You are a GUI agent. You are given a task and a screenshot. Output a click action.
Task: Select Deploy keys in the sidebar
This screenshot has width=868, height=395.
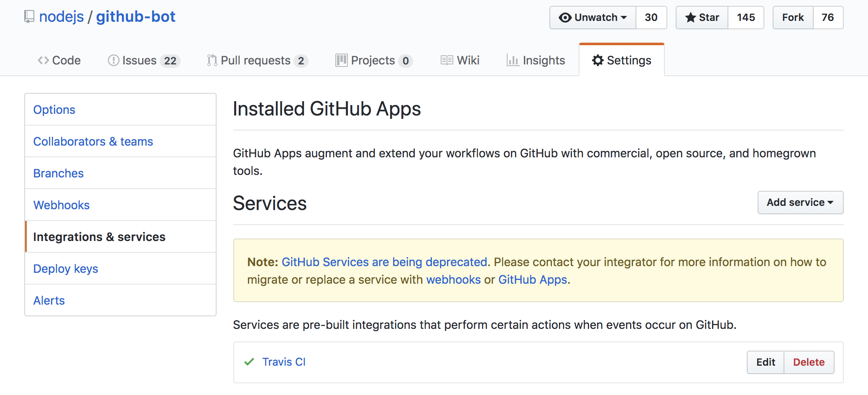pos(66,269)
